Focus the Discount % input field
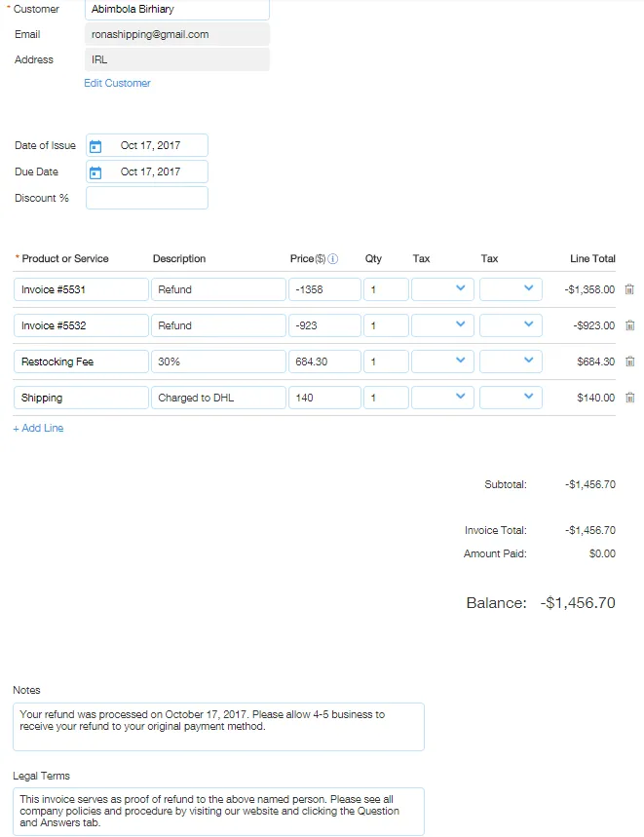The height and width of the screenshot is (837, 644). (146, 198)
